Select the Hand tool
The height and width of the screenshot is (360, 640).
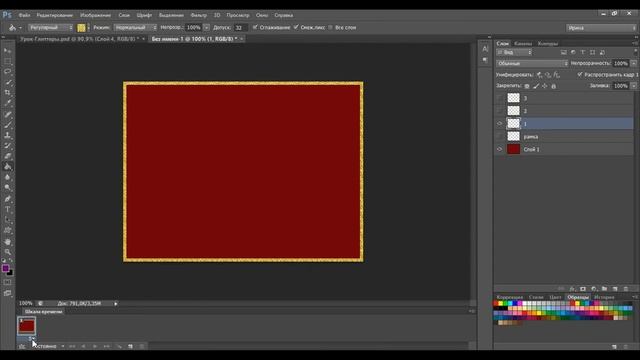(7, 242)
